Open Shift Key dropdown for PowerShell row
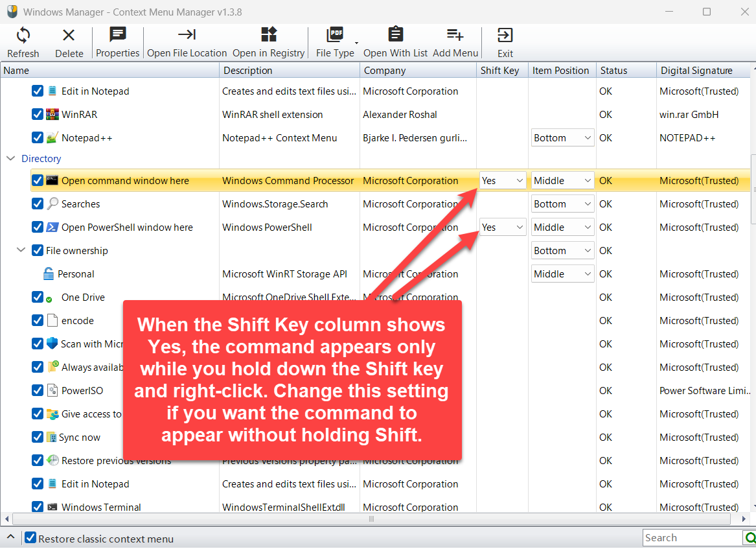The image size is (756, 549). 503,228
